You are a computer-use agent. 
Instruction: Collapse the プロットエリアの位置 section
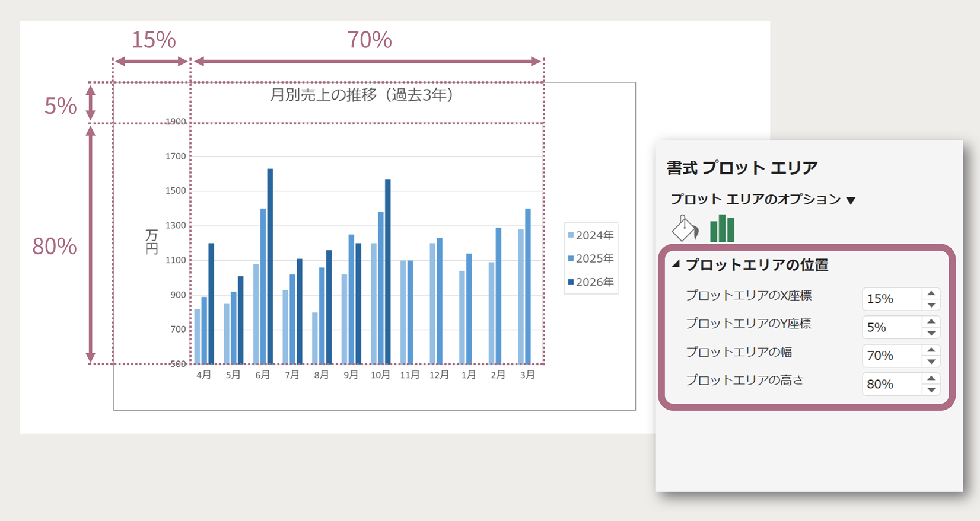point(676,264)
